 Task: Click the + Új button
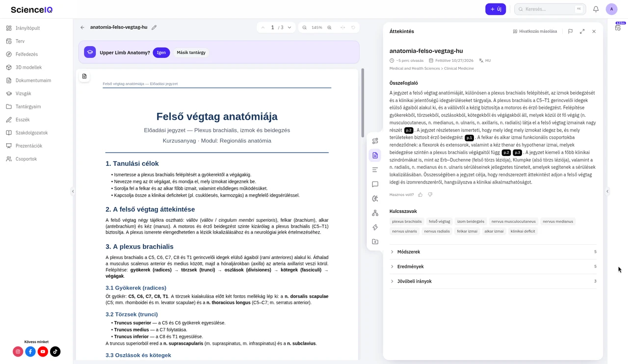[x=496, y=9]
